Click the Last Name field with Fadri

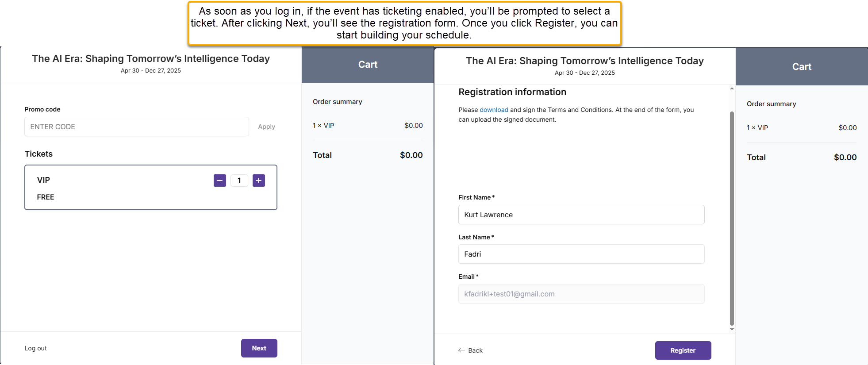[x=581, y=254]
